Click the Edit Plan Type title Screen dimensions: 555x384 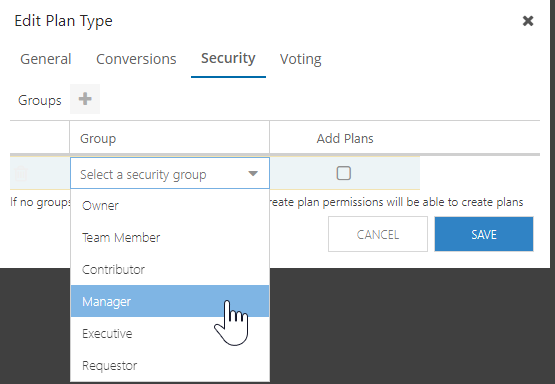[64, 21]
